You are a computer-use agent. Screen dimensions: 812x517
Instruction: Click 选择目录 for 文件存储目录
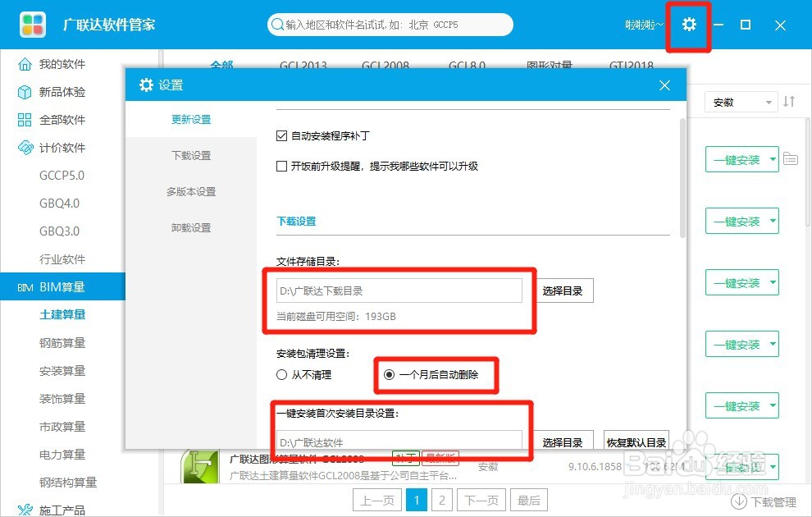coord(563,291)
